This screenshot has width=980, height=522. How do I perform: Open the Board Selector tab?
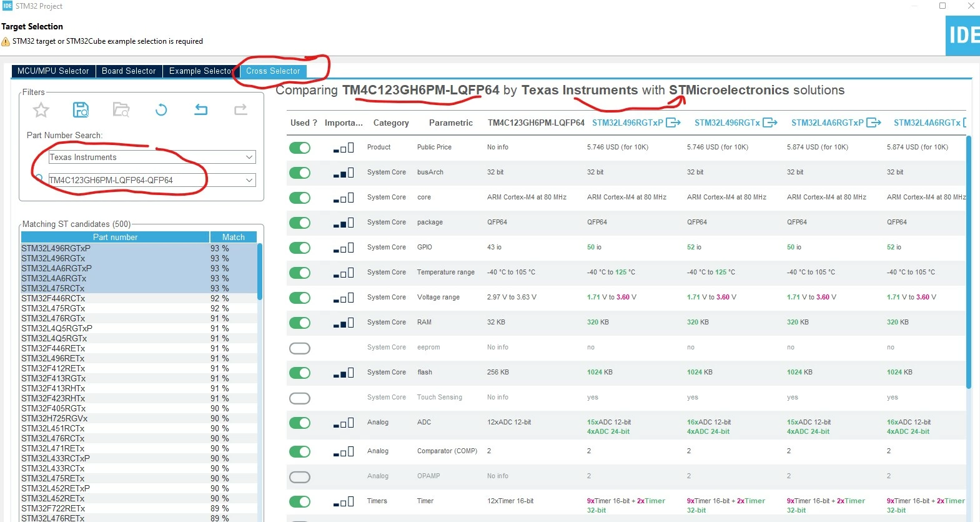(x=129, y=71)
